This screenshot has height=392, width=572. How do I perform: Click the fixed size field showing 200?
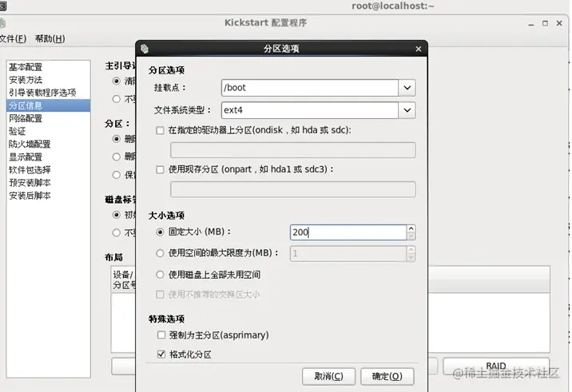click(x=348, y=232)
